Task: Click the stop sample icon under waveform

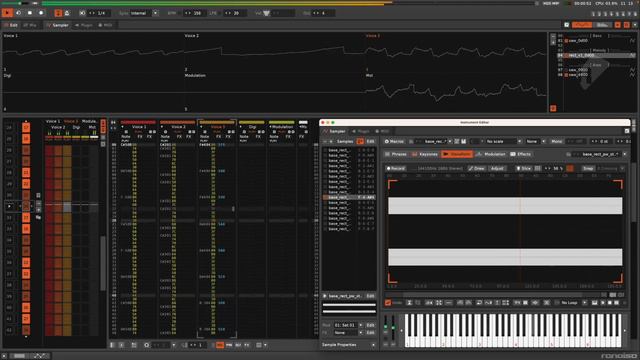Action: pyautogui.click(x=610, y=303)
